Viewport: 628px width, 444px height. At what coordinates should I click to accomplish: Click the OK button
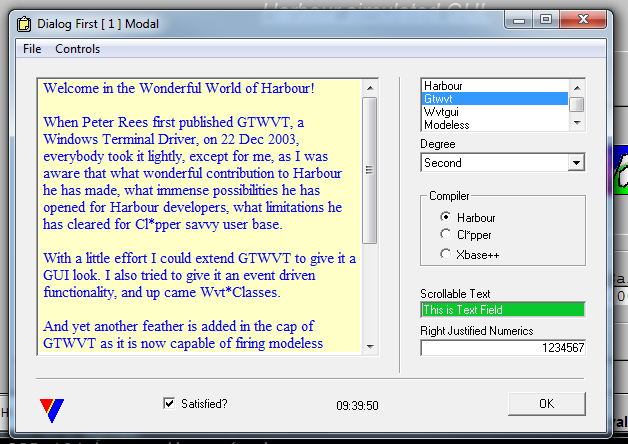[x=547, y=404]
